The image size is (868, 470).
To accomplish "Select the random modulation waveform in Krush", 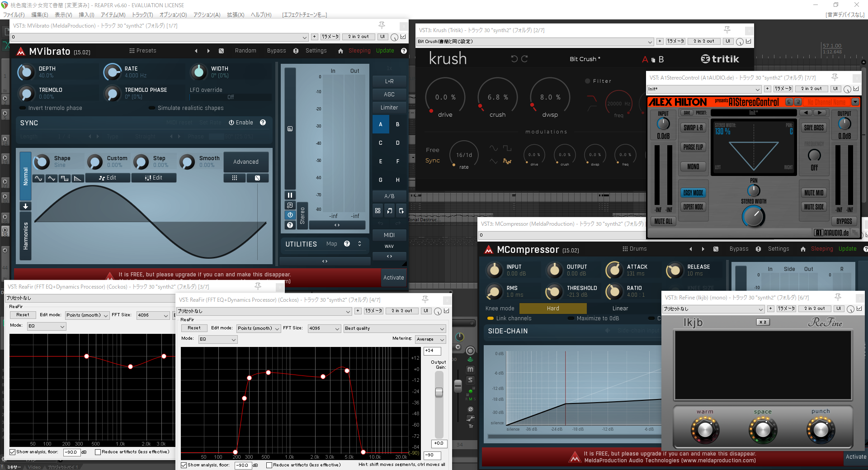I will (507, 161).
